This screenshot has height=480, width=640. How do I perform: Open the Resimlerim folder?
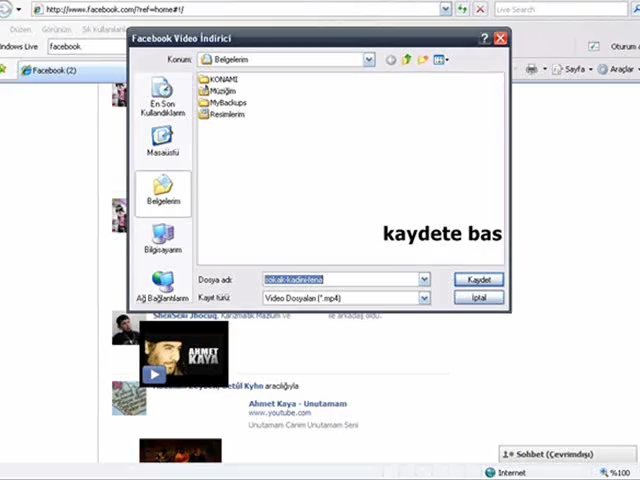pyautogui.click(x=222, y=114)
